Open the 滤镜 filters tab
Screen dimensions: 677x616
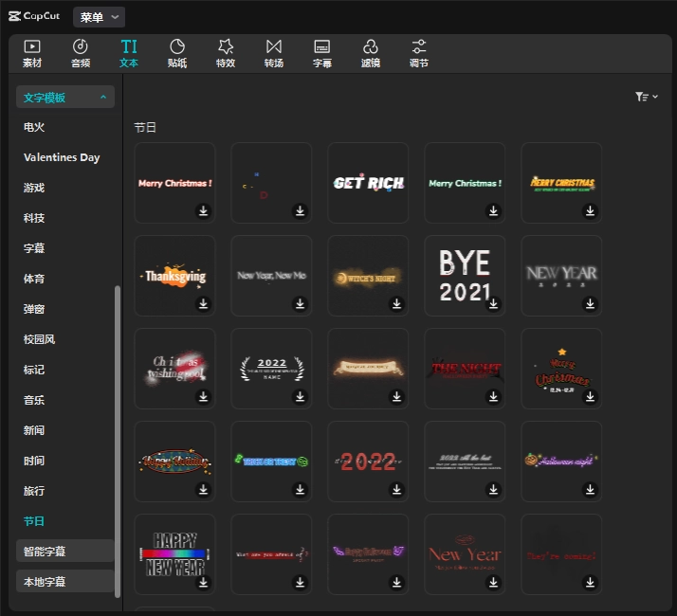[371, 53]
